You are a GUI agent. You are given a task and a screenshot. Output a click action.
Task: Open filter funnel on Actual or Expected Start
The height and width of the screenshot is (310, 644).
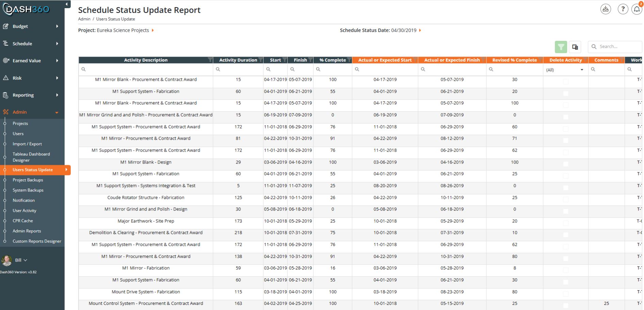pos(415,60)
